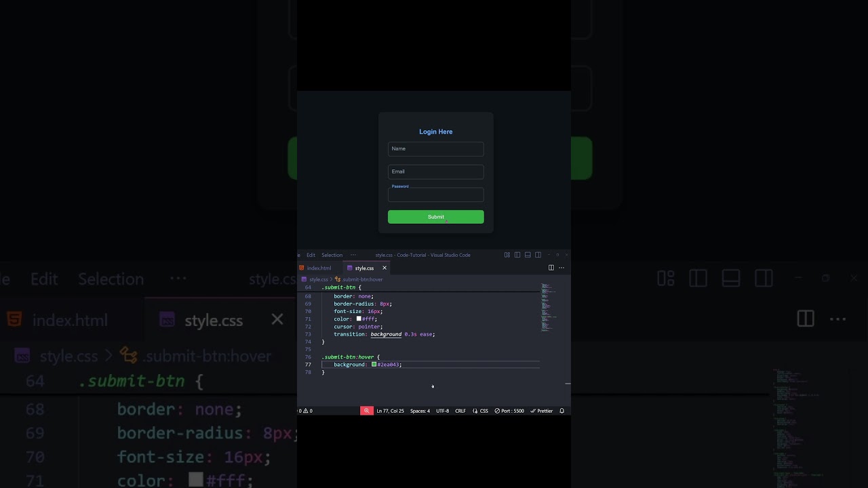The width and height of the screenshot is (868, 488).
Task: Close the style.css tab
Action: (384, 268)
